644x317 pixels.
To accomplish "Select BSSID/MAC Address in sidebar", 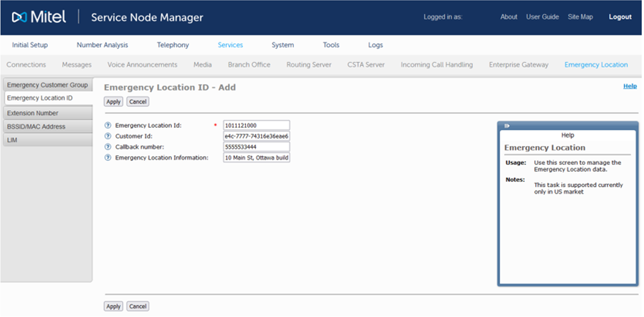I will (x=36, y=127).
